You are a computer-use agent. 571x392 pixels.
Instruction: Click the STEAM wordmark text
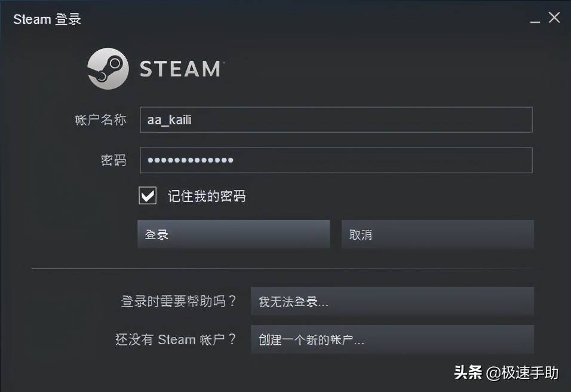click(x=180, y=69)
